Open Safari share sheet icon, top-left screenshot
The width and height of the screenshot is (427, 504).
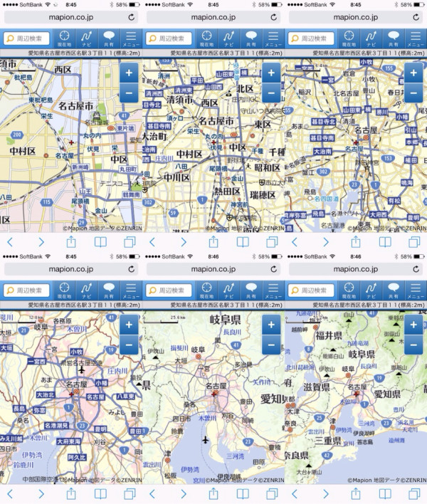click(71, 242)
